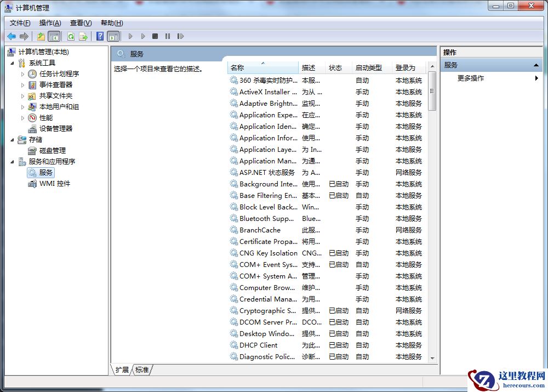
Task: Click 共享文件夹 icon in tree
Action: pyautogui.click(x=32, y=96)
